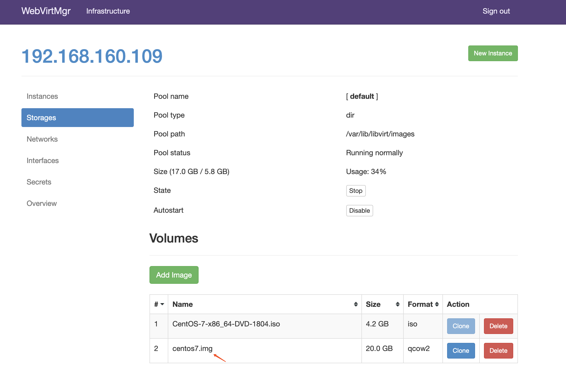The height and width of the screenshot is (392, 566).
Task: Delete the CentOS-7 DVD iso volume
Action: point(498,326)
